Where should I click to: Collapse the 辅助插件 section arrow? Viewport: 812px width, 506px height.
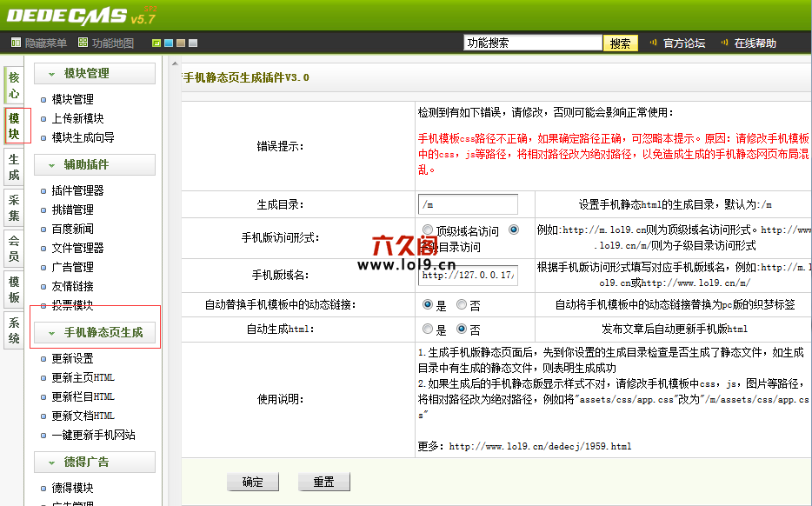click(52, 165)
